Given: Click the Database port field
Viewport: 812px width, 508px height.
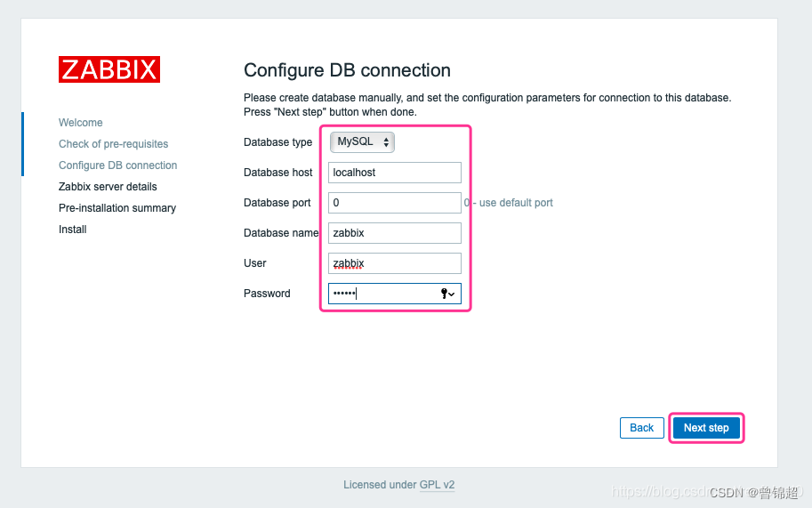Looking at the screenshot, I should pos(395,203).
